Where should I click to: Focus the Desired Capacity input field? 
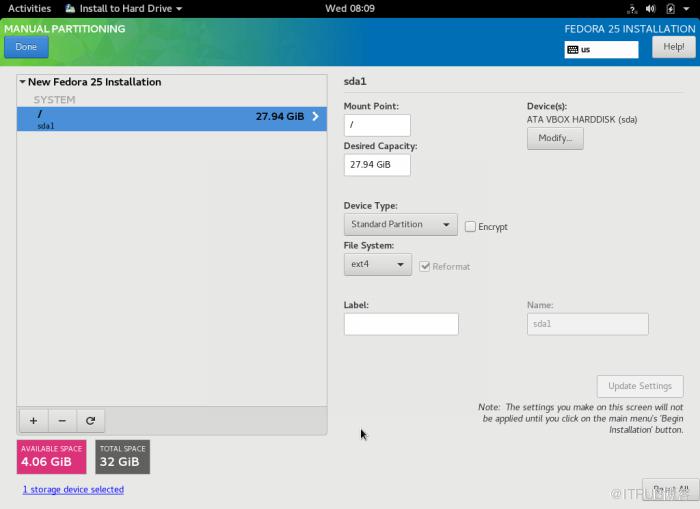pyautogui.click(x=377, y=165)
